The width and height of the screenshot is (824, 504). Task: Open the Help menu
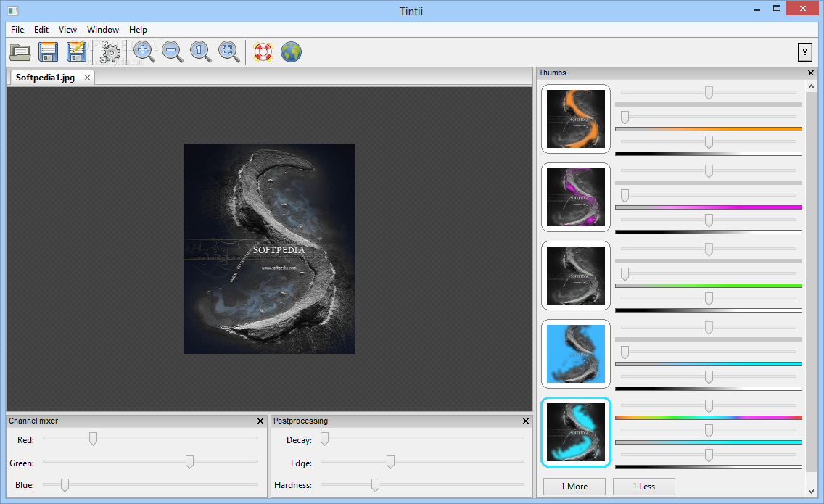pos(138,30)
